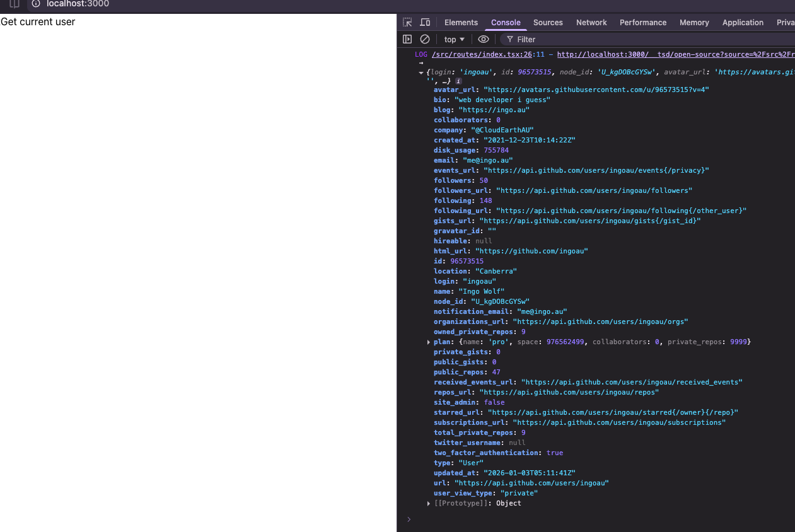
Task: Click the site info icon in address bar
Action: [x=36, y=4]
